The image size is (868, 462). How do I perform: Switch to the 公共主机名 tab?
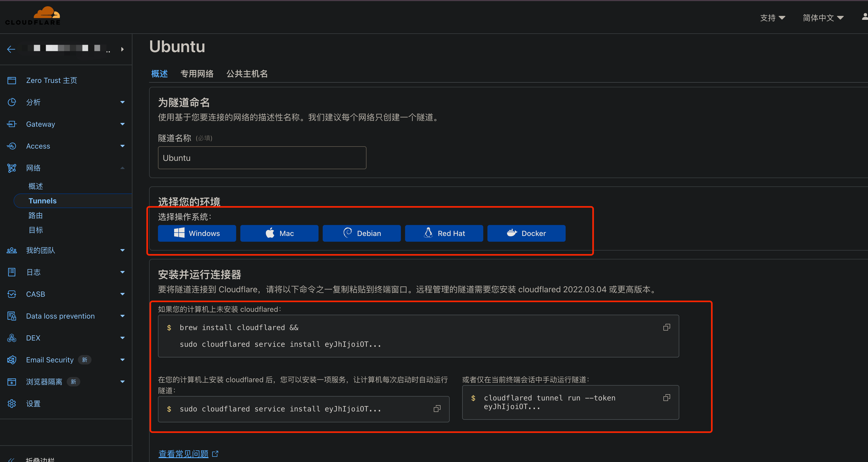pos(247,74)
